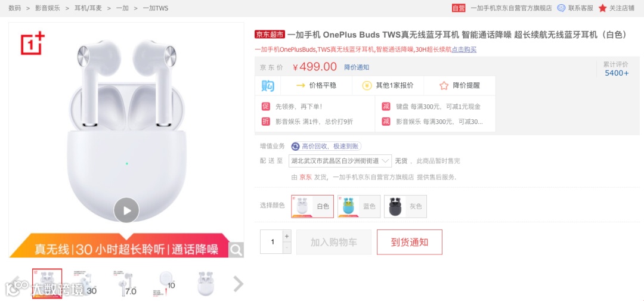644x301 pixels.
Task: Go to 耳机/耳麦 breadcrumb category
Action: (88, 8)
